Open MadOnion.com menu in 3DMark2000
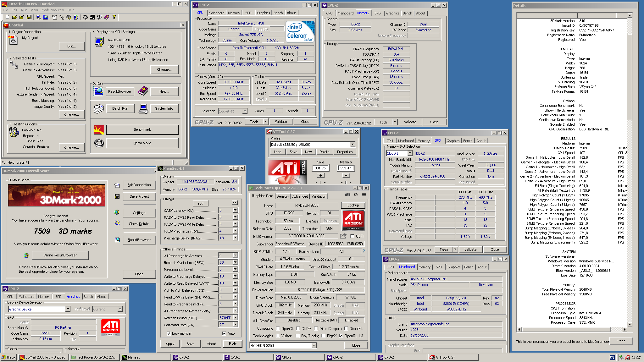 53,10
